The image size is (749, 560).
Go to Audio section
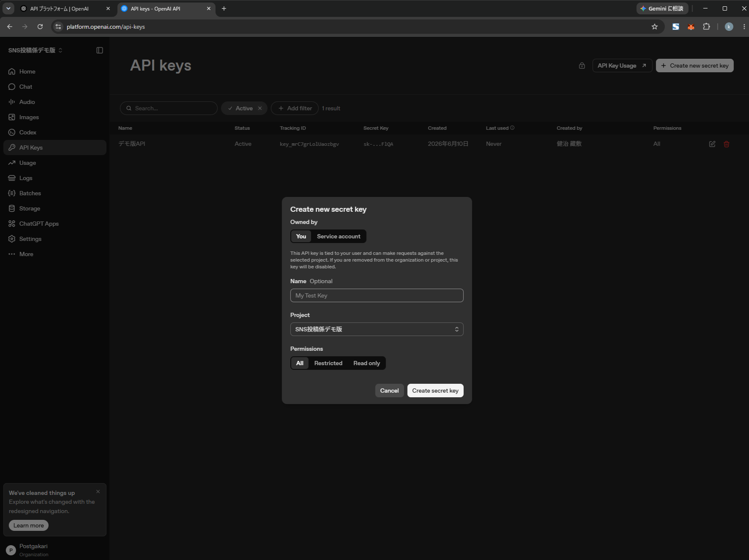click(55, 102)
